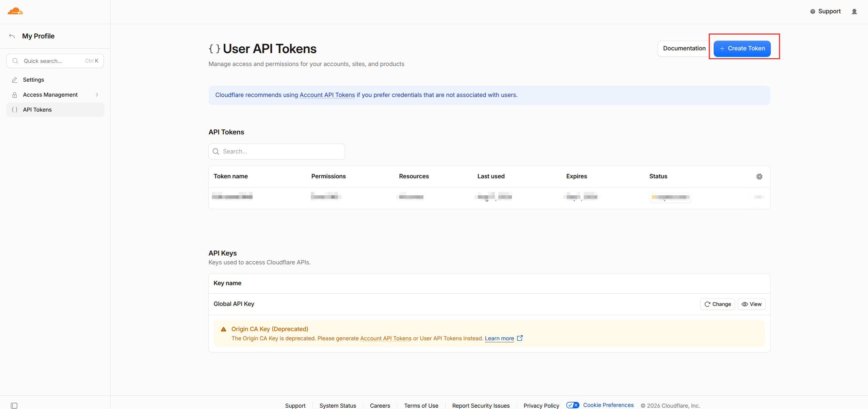Go back using My Profile arrow icon
The image size is (868, 409).
pyautogui.click(x=12, y=36)
